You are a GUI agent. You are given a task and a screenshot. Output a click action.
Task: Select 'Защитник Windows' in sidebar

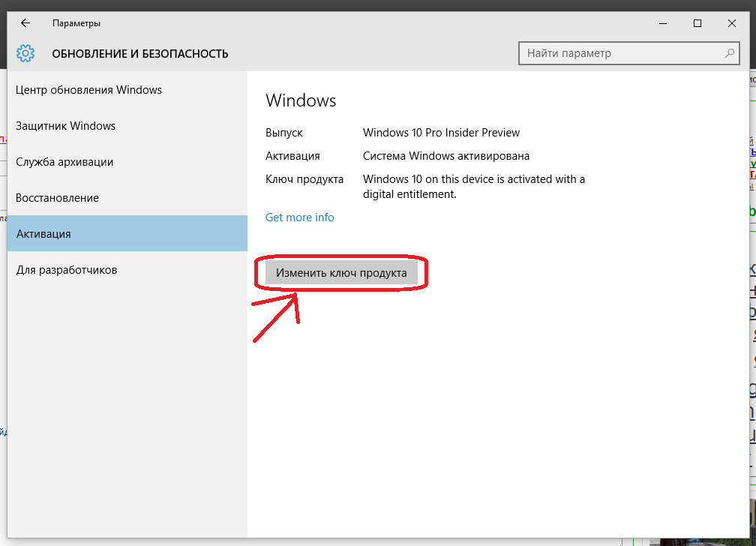pos(66,126)
